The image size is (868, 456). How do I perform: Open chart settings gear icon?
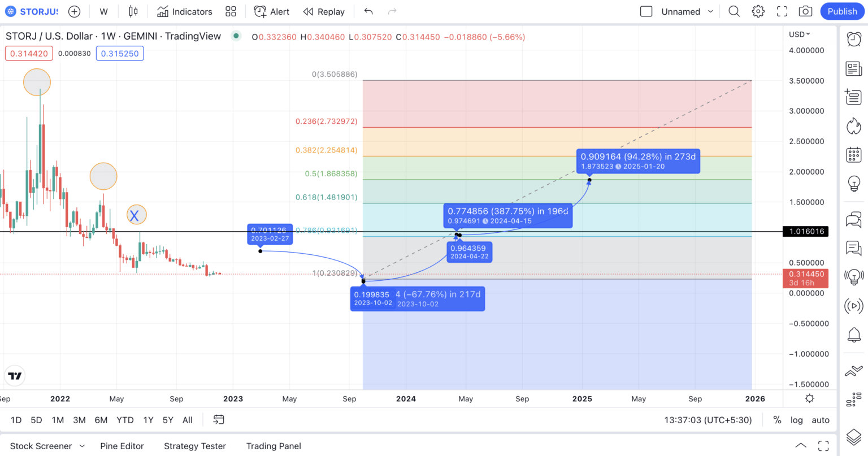pos(758,11)
